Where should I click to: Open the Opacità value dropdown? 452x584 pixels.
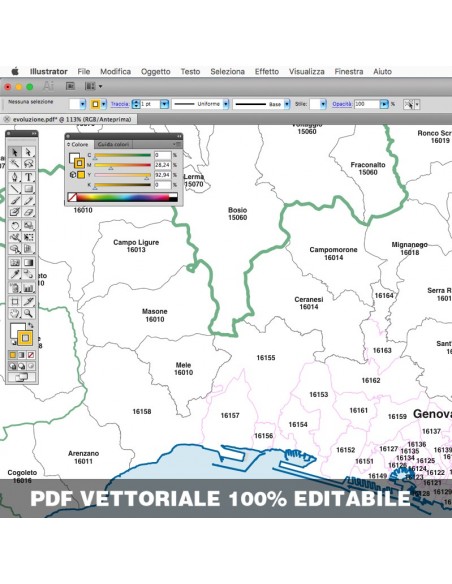tap(384, 104)
